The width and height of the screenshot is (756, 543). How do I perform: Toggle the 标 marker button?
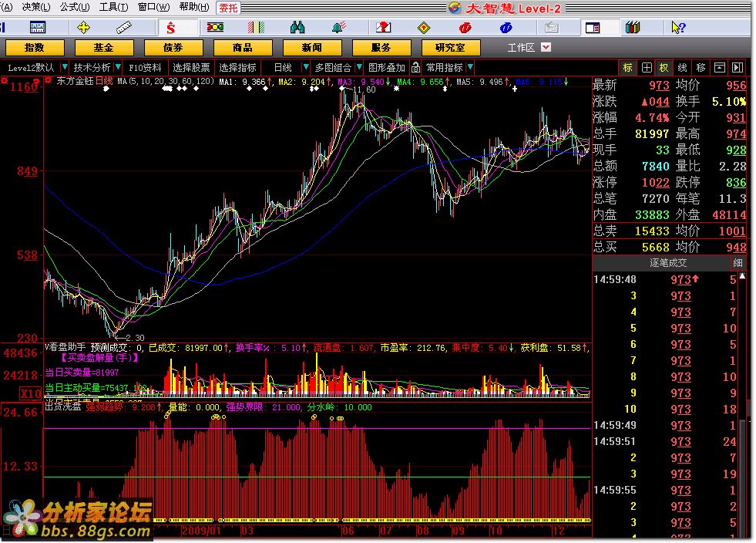pos(627,68)
